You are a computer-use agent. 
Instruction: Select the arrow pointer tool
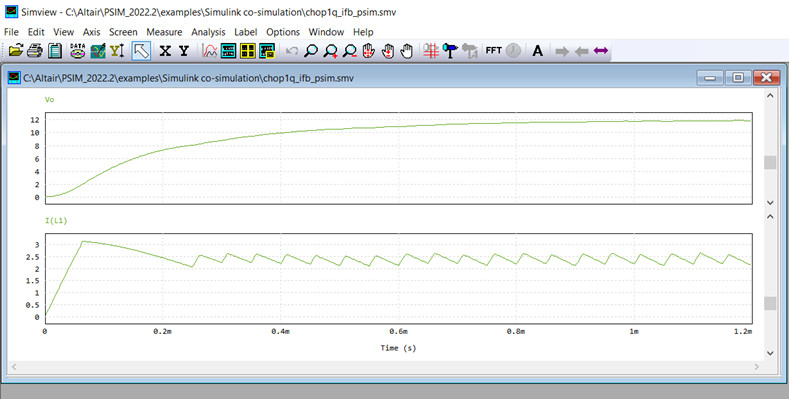[141, 51]
